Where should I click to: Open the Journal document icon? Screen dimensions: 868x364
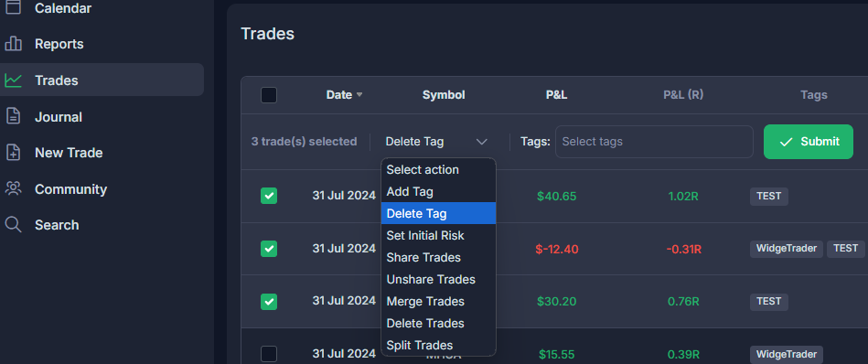pyautogui.click(x=13, y=117)
